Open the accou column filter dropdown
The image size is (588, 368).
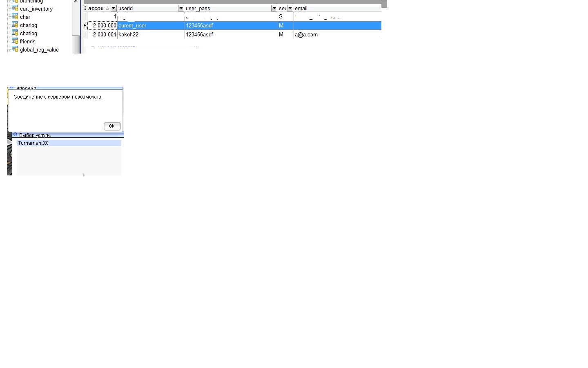[x=114, y=8]
